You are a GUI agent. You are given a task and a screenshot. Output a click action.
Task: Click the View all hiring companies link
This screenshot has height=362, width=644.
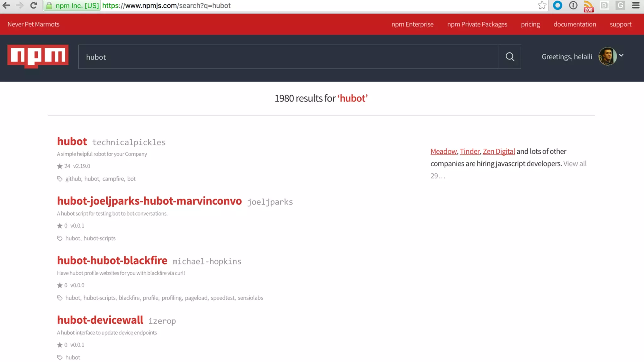(575, 164)
